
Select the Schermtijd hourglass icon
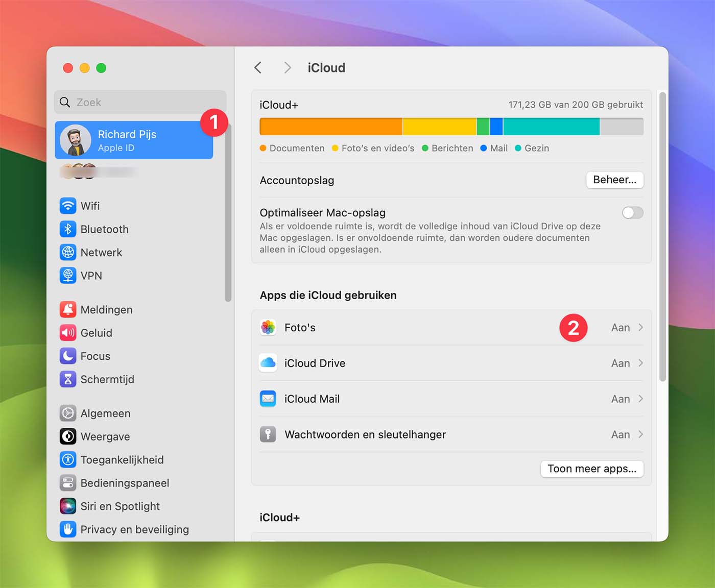(x=68, y=379)
